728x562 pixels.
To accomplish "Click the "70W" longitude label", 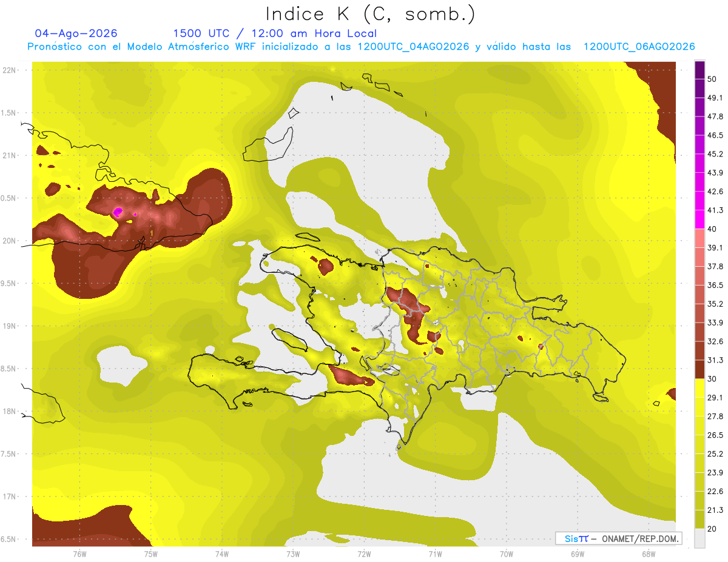I will (x=506, y=554).
